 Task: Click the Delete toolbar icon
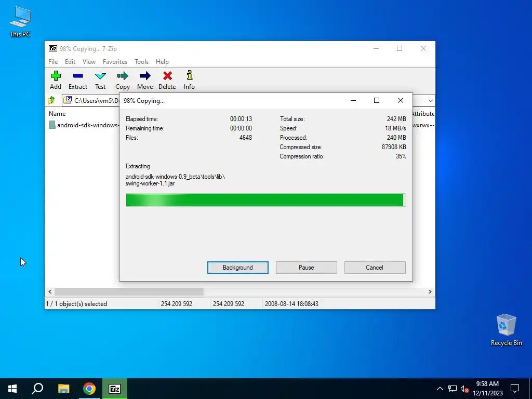click(167, 76)
